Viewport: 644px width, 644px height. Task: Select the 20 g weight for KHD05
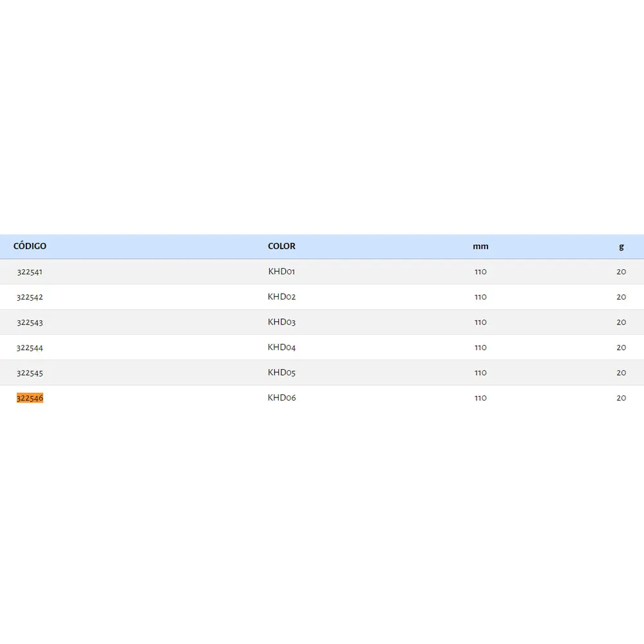[621, 372]
